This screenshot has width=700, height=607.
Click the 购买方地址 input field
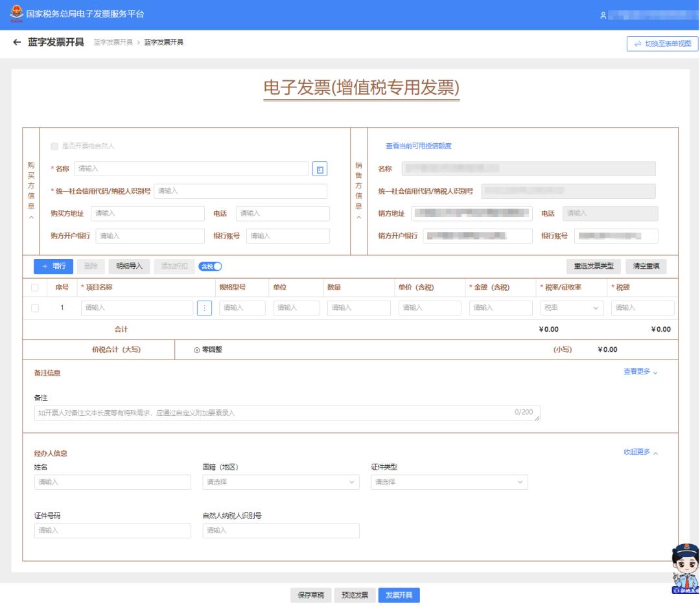pyautogui.click(x=148, y=213)
